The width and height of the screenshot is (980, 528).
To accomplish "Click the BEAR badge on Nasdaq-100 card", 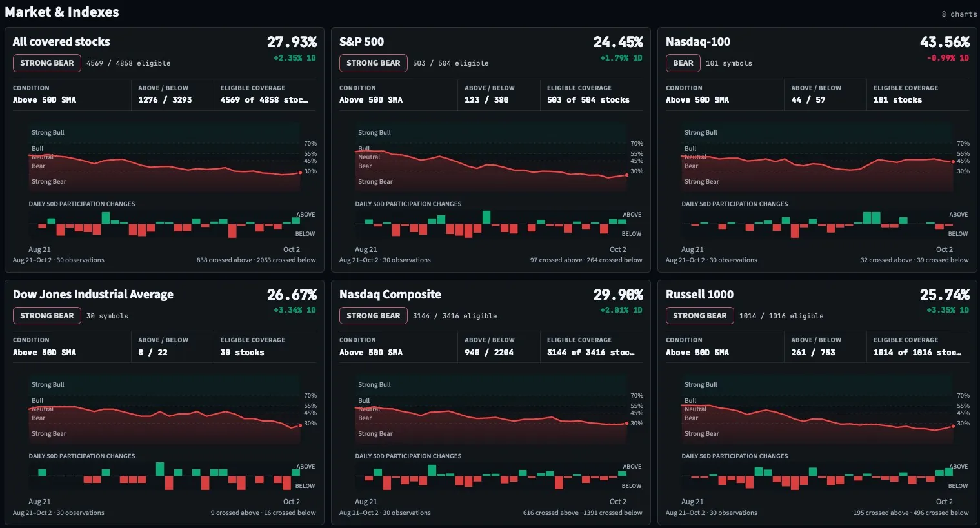I will pos(683,63).
